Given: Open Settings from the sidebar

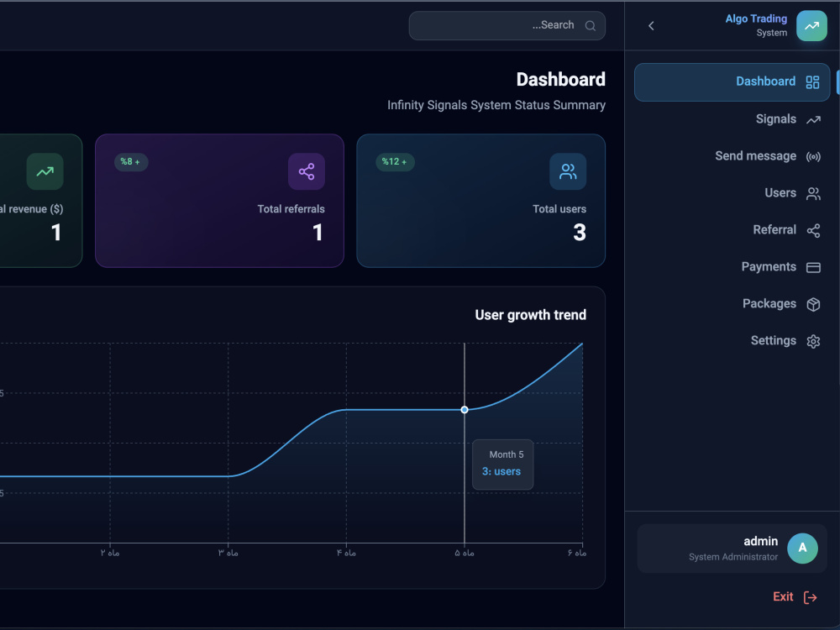Looking at the screenshot, I should (x=785, y=341).
